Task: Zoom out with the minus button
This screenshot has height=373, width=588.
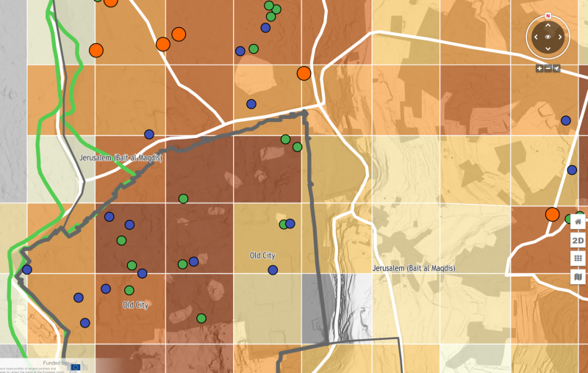Action: [x=548, y=68]
